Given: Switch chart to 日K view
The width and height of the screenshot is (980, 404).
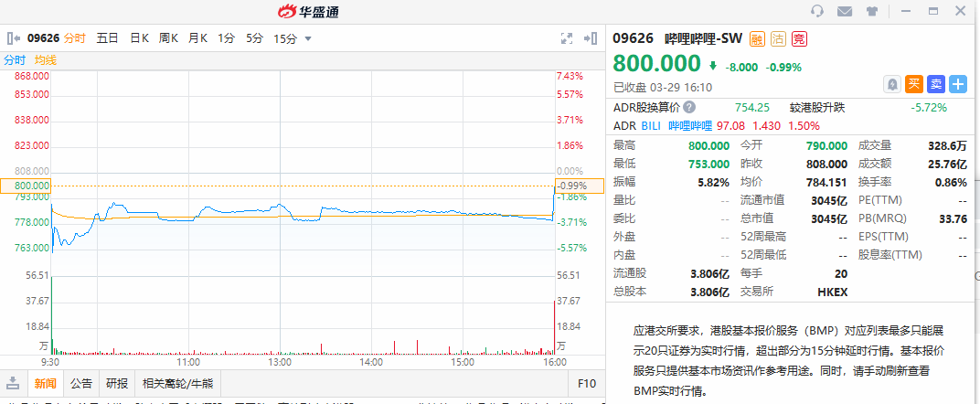Looking at the screenshot, I should point(139,38).
